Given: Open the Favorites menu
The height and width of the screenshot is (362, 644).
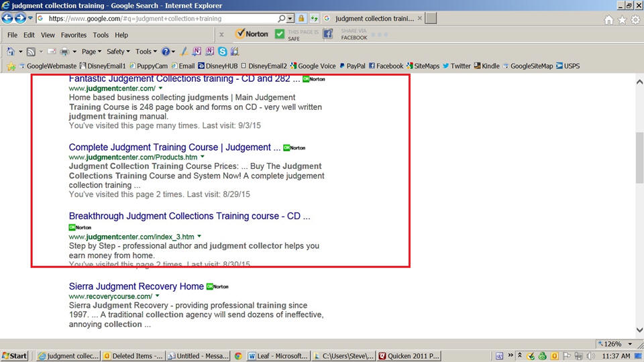Looking at the screenshot, I should (x=73, y=35).
